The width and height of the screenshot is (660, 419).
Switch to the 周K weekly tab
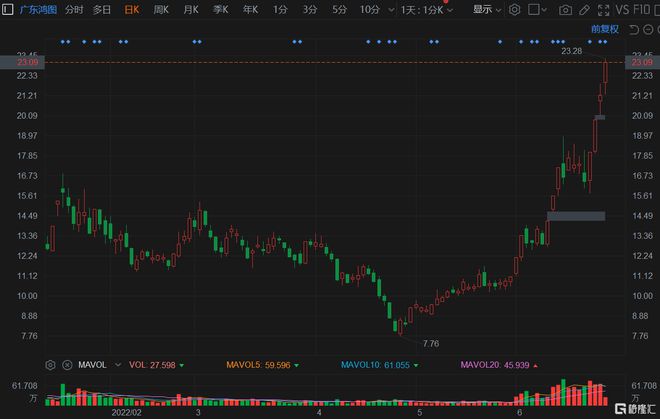[160, 10]
